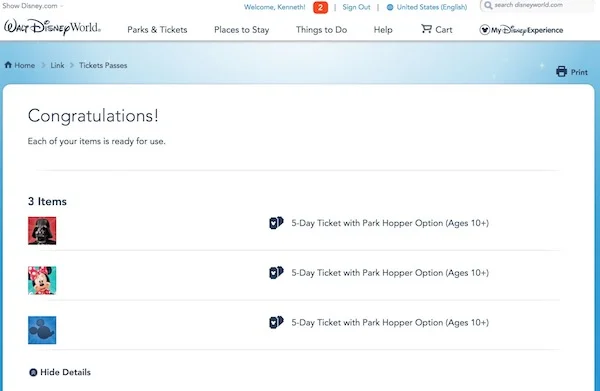600x391 pixels.
Task: Open the Things to Do menu
Action: coord(321,30)
